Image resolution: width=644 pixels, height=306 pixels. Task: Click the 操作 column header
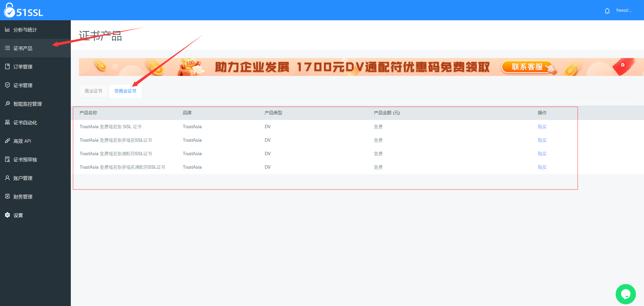tap(542, 113)
